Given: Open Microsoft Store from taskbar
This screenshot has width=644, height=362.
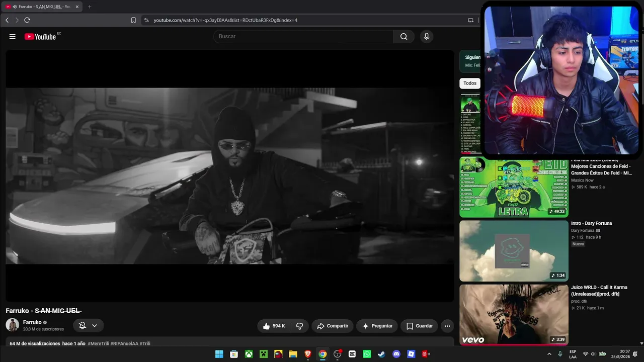Looking at the screenshot, I should (x=234, y=354).
